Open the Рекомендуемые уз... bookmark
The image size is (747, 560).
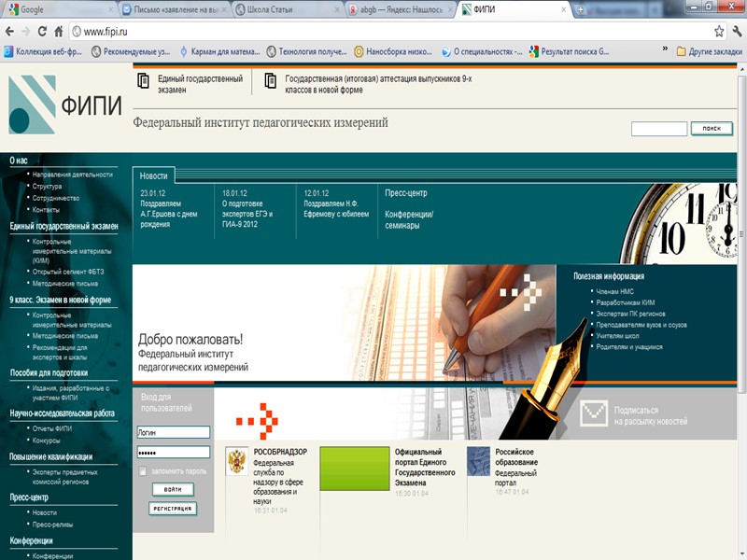[131, 51]
